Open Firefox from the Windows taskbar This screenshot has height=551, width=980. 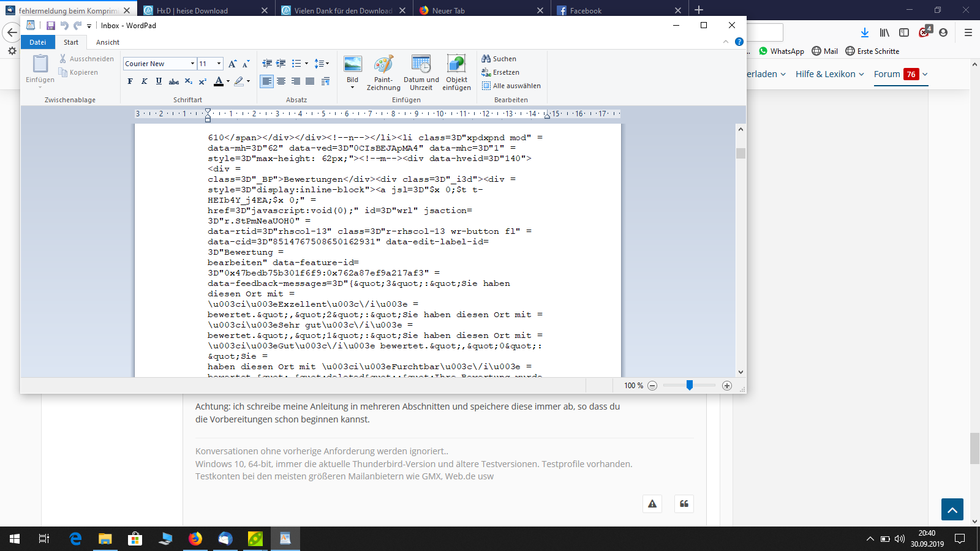(195, 539)
